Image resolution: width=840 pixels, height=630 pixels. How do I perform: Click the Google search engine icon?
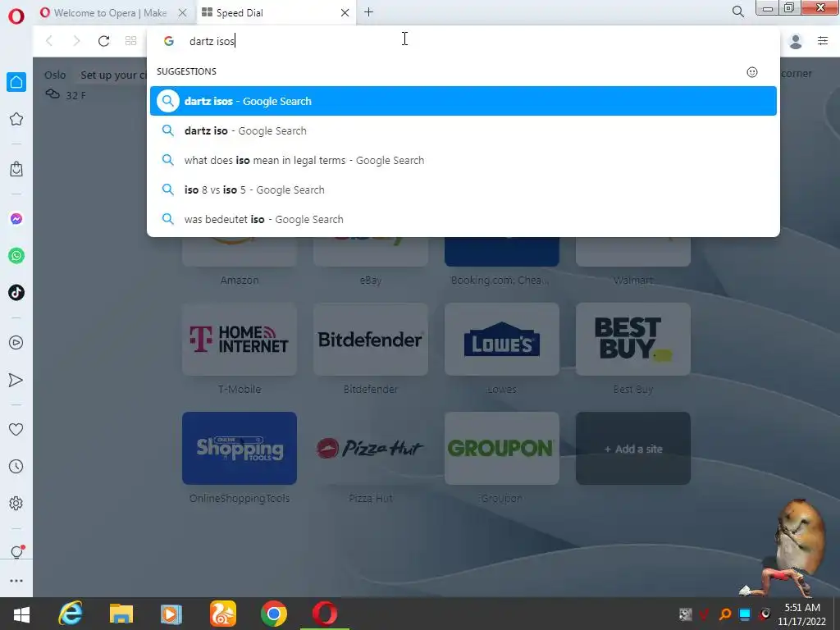(x=169, y=41)
